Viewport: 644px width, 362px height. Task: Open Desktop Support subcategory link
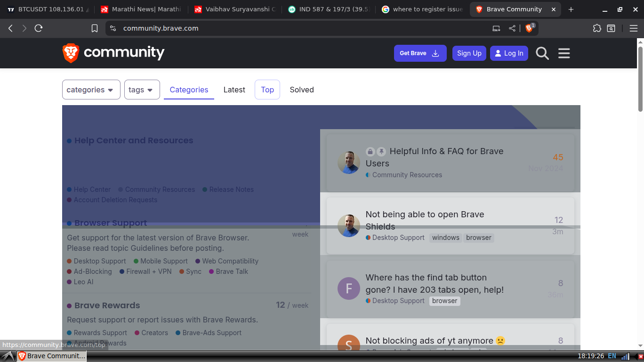point(100,261)
